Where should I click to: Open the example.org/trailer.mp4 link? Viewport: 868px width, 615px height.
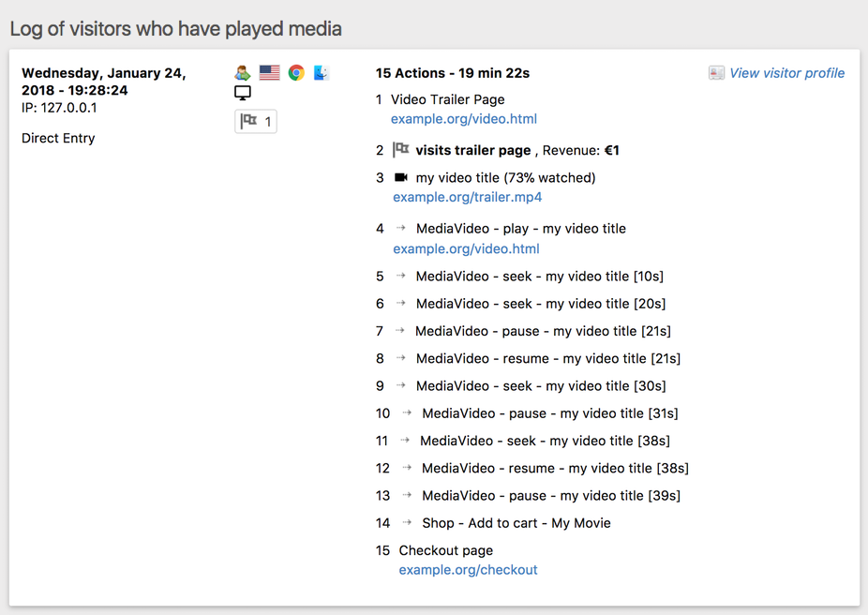467,197
